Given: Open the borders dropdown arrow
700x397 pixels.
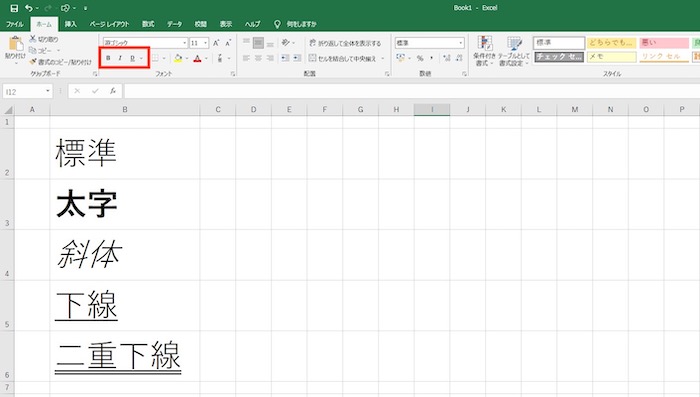Looking at the screenshot, I should [164, 58].
